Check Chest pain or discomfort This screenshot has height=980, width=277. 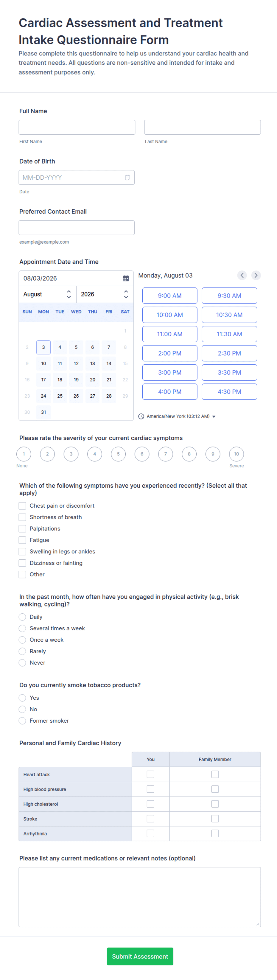22,506
